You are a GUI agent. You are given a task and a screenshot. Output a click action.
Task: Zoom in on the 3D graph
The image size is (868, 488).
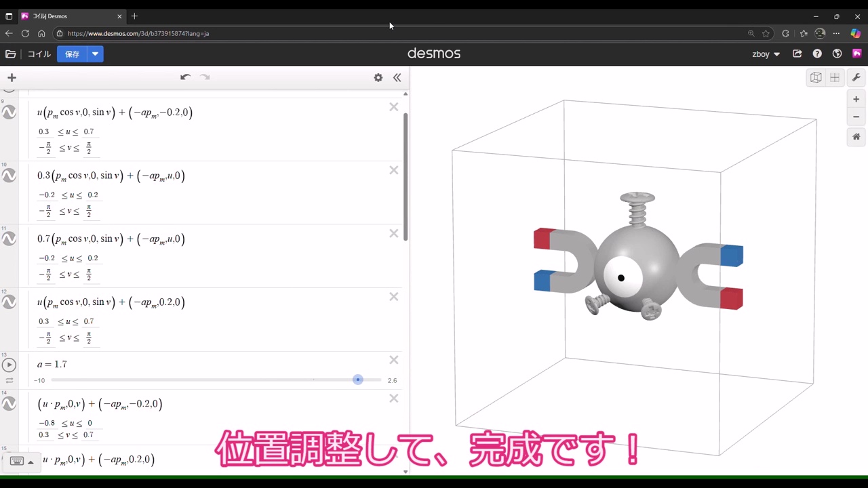(x=856, y=99)
